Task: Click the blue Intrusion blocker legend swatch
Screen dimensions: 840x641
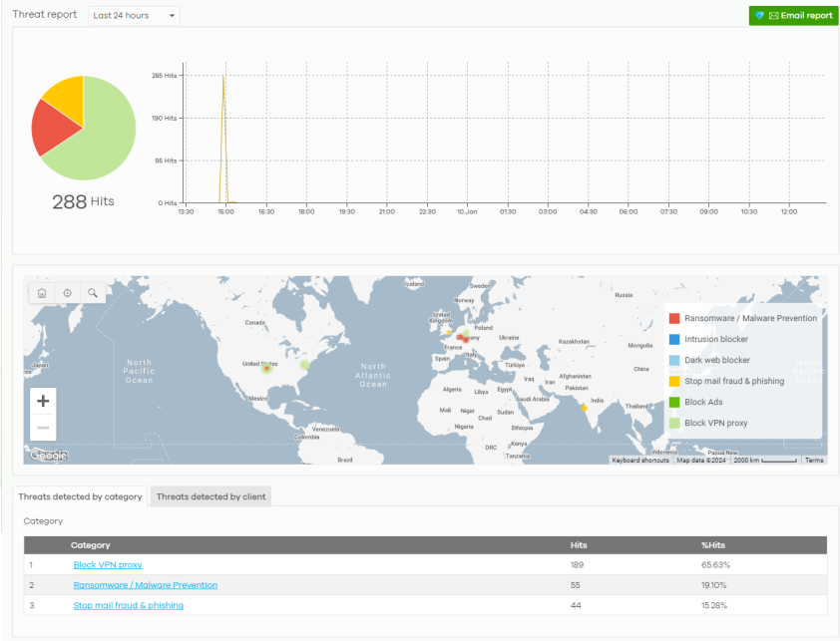Action: click(674, 339)
